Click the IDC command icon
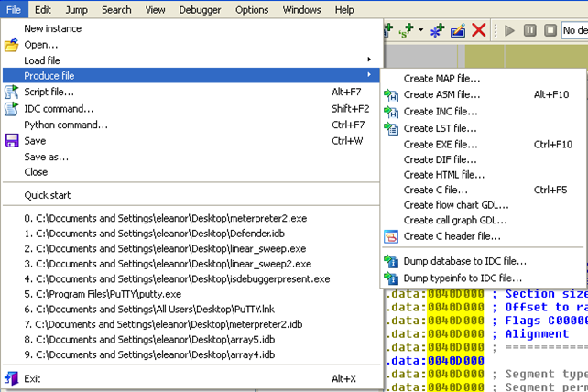Image resolution: width=588 pixels, height=392 pixels. [x=12, y=108]
